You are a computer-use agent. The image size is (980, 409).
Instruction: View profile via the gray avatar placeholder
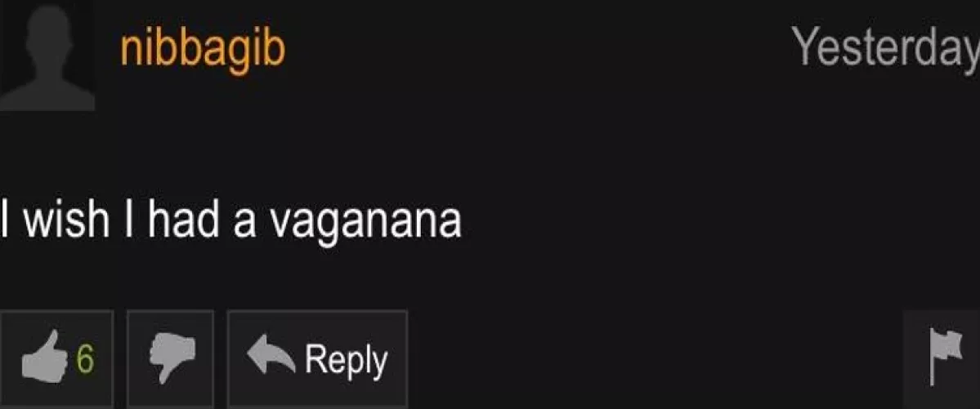click(47, 55)
